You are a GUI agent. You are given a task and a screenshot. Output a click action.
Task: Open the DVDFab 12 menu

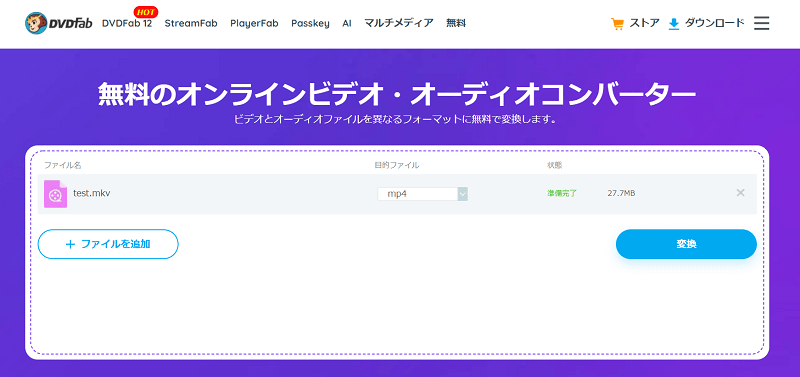[127, 23]
